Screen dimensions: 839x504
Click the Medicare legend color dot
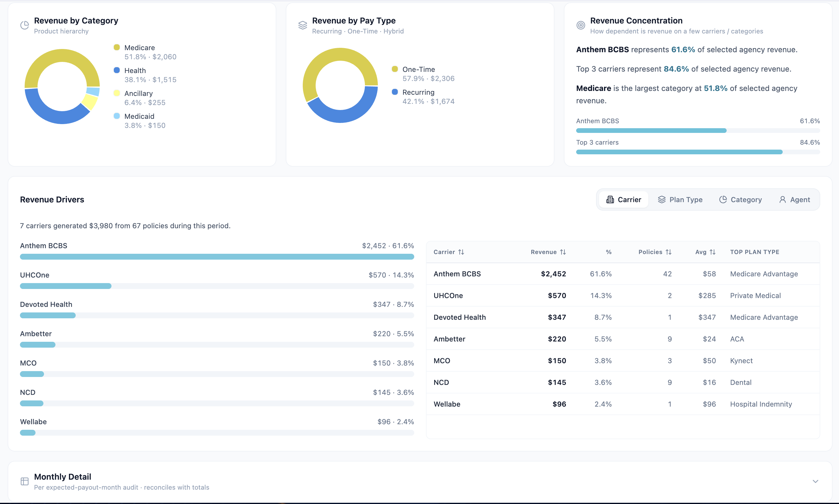(116, 47)
